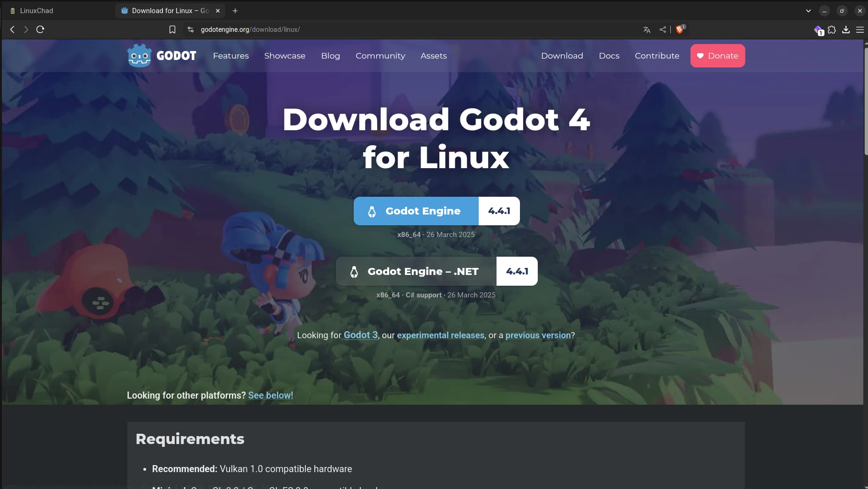Open site settings icon beside the URL

(x=190, y=30)
